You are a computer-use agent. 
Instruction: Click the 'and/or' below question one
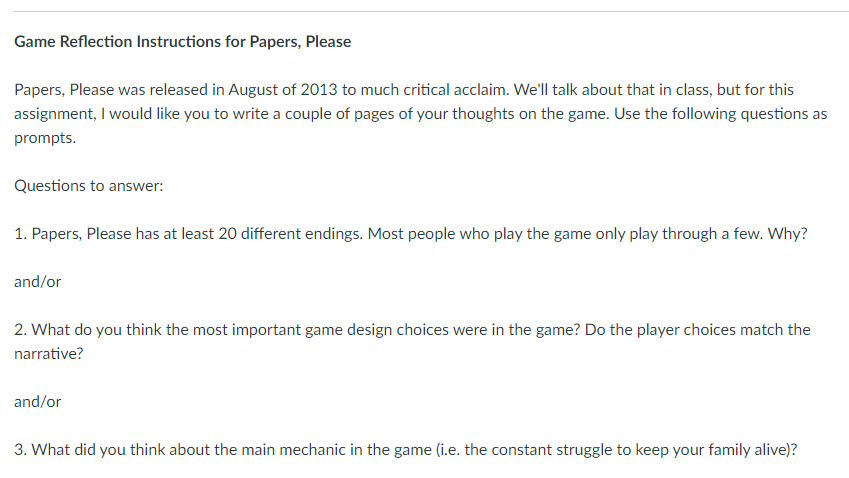[x=38, y=282]
